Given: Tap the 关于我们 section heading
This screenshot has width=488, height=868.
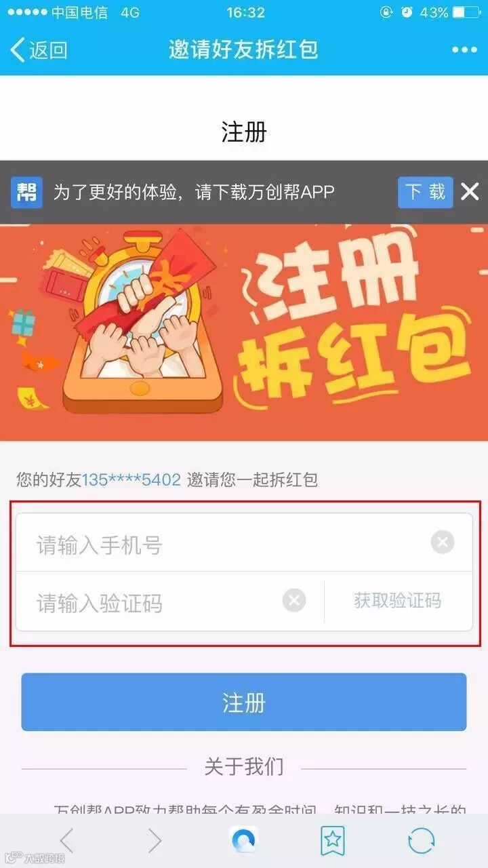Looking at the screenshot, I should pos(244,767).
